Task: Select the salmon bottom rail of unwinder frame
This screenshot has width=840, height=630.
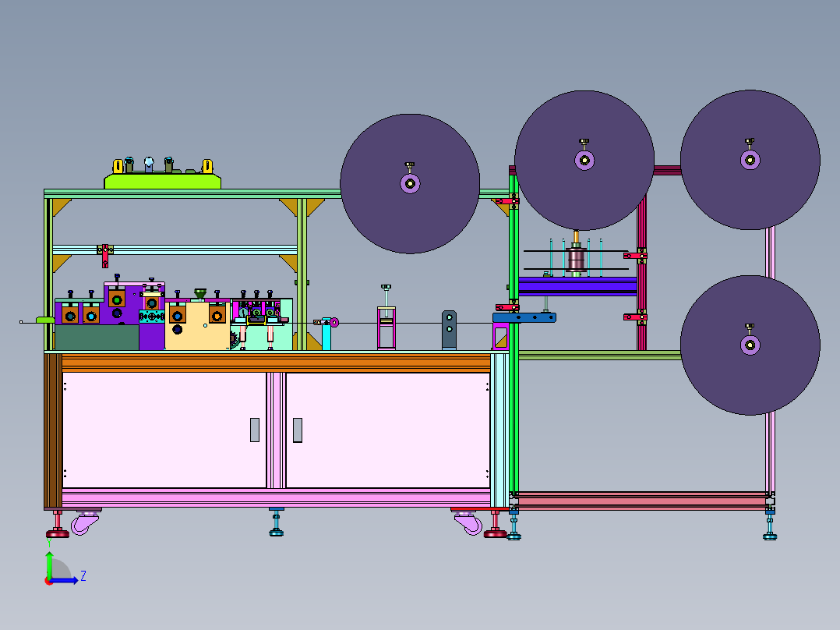Action: 641,501
